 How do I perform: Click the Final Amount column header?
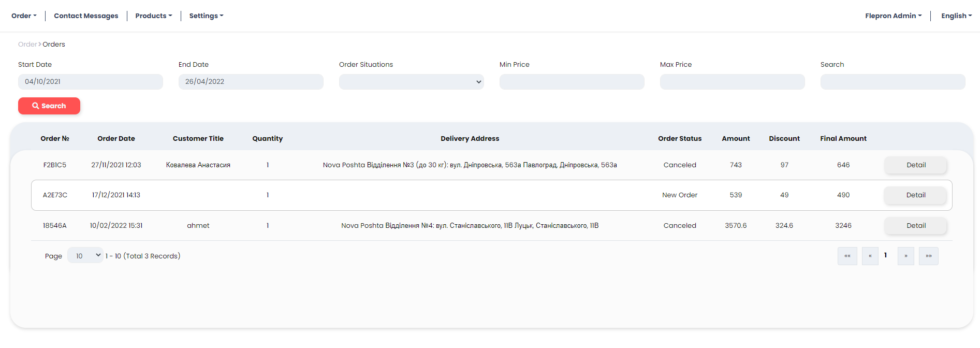pyautogui.click(x=843, y=138)
